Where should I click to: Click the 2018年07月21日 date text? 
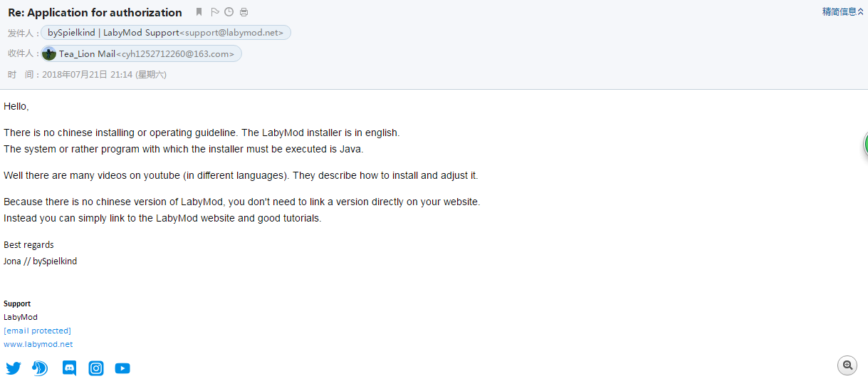point(75,74)
